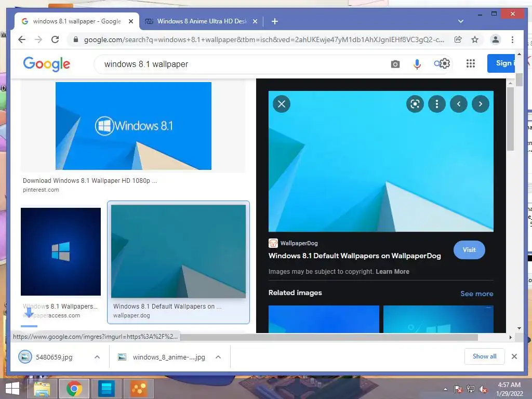Screen dimensions: 532x399
Task: Show previous image in preview panel
Action: click(459, 104)
